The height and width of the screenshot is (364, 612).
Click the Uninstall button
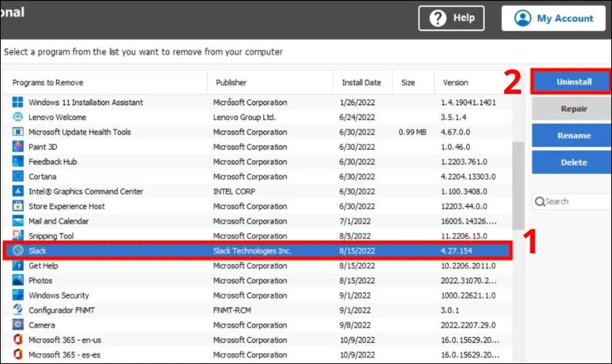(x=571, y=82)
